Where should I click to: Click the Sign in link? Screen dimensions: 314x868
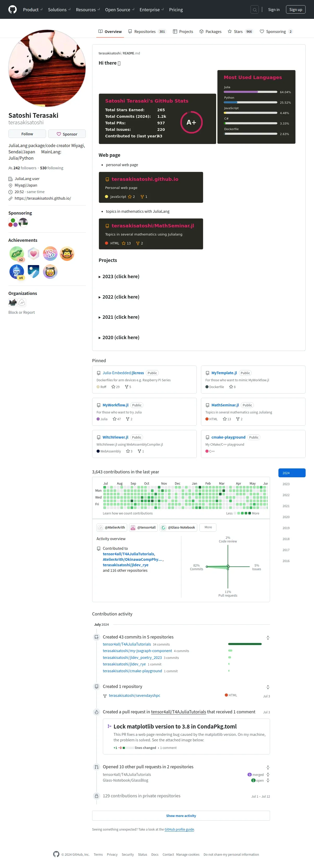(x=274, y=10)
